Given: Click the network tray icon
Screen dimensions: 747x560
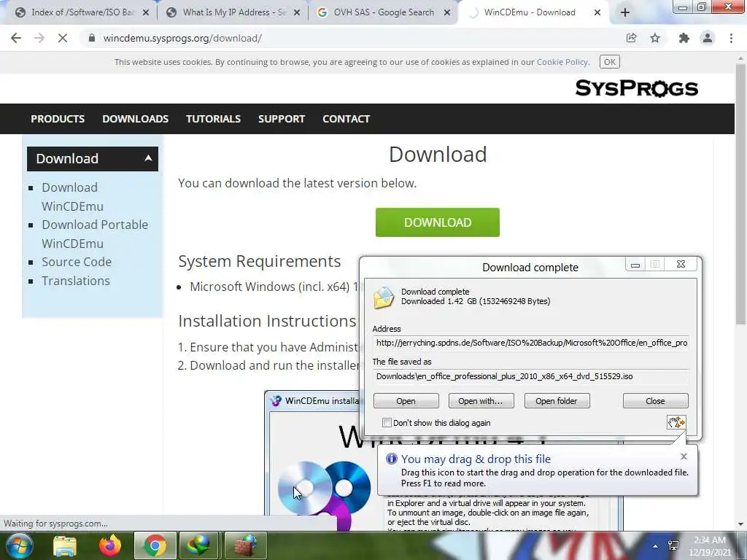Looking at the screenshot, I should 673,546.
